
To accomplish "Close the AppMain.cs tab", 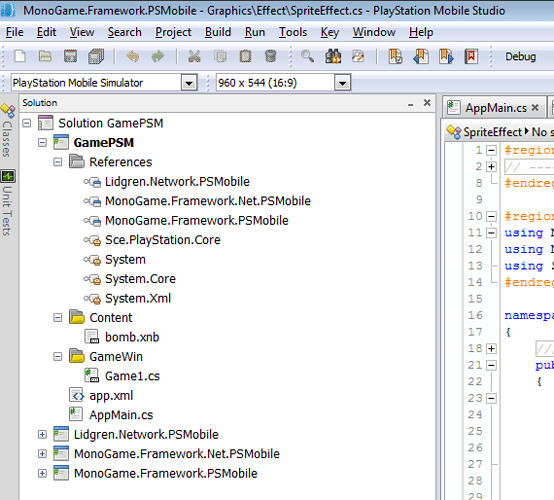I will click(x=535, y=107).
